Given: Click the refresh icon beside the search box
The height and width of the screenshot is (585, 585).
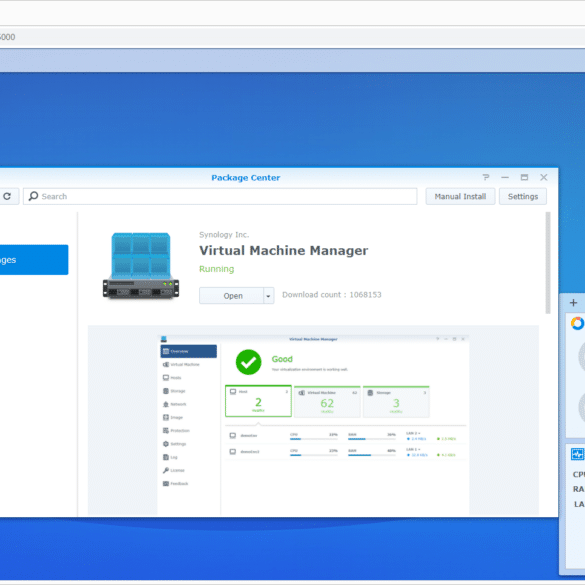Looking at the screenshot, I should pos(7,196).
